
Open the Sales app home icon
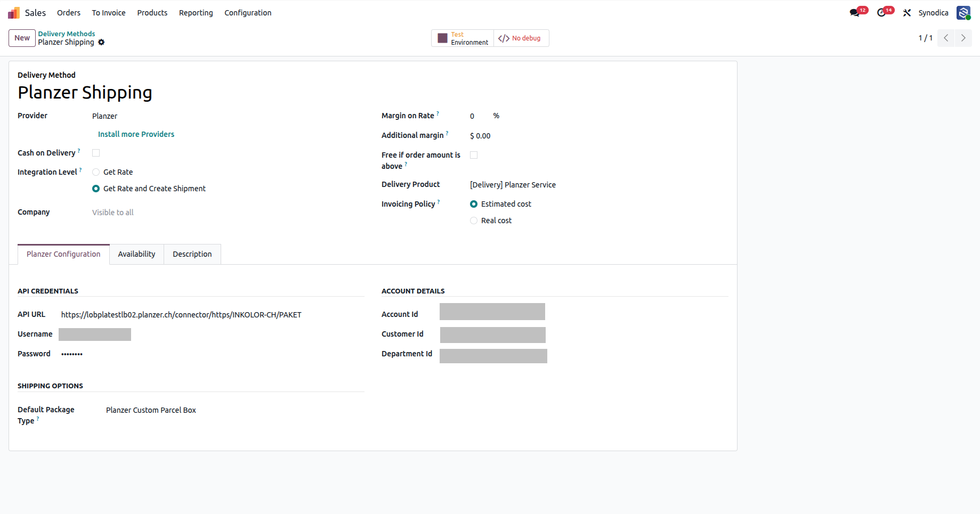(x=14, y=13)
